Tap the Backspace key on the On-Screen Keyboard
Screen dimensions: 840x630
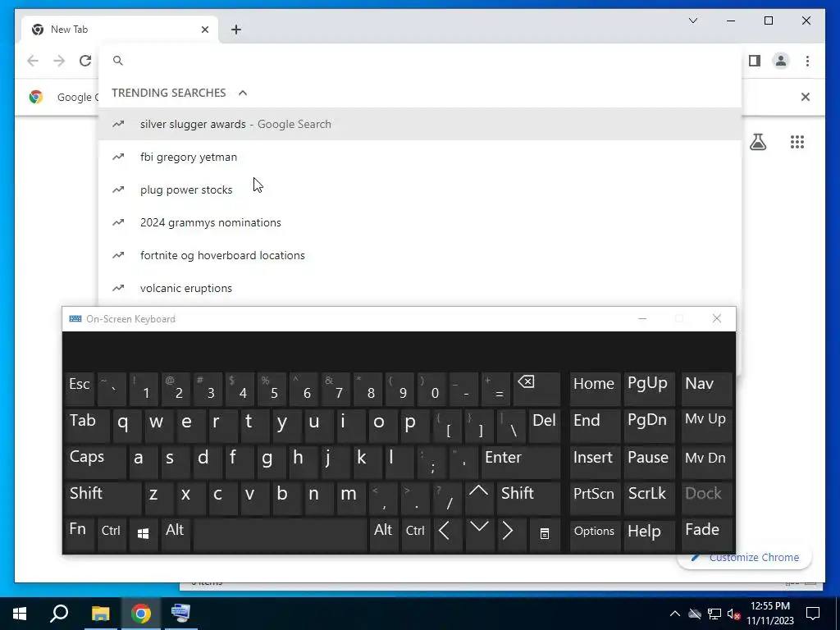pos(536,388)
